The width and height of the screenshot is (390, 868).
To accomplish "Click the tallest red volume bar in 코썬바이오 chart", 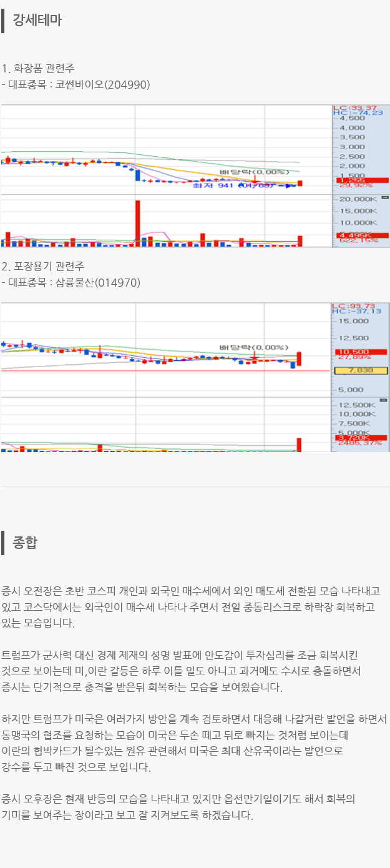I will pos(137,222).
